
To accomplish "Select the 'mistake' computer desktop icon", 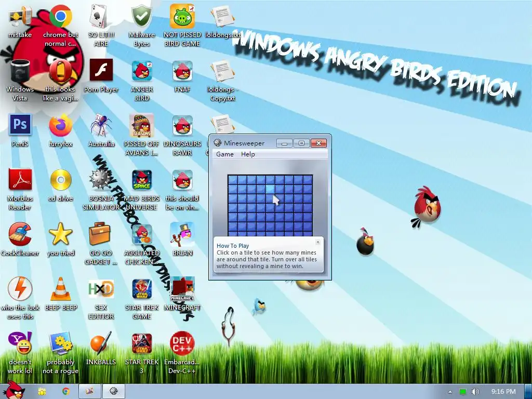I will (x=20, y=17).
